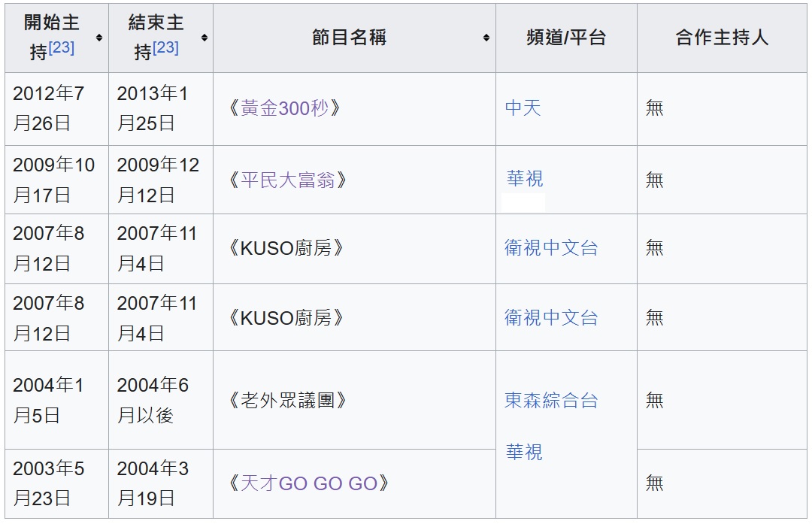
Task: Open the 東森綜合台 channel link
Action: click(551, 400)
